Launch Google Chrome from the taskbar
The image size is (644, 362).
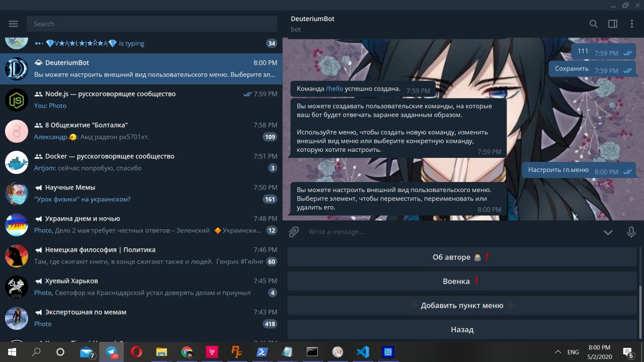(x=187, y=352)
